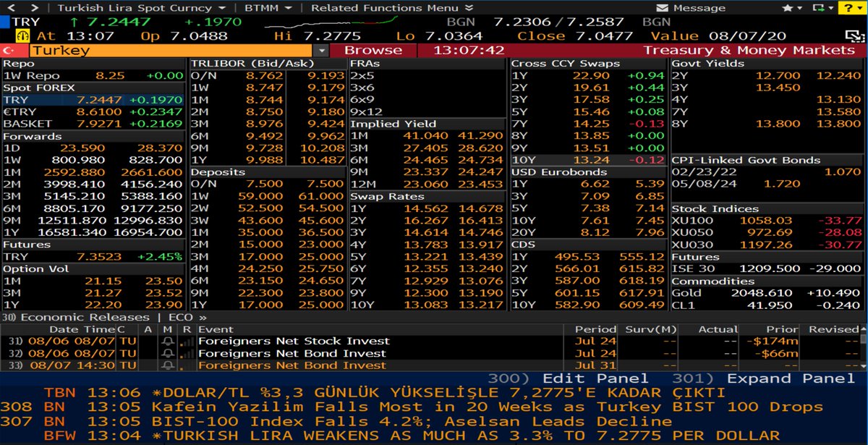868x445 pixels.
Task: Expand the Turkey country dropdown arrow
Action: coord(322,51)
